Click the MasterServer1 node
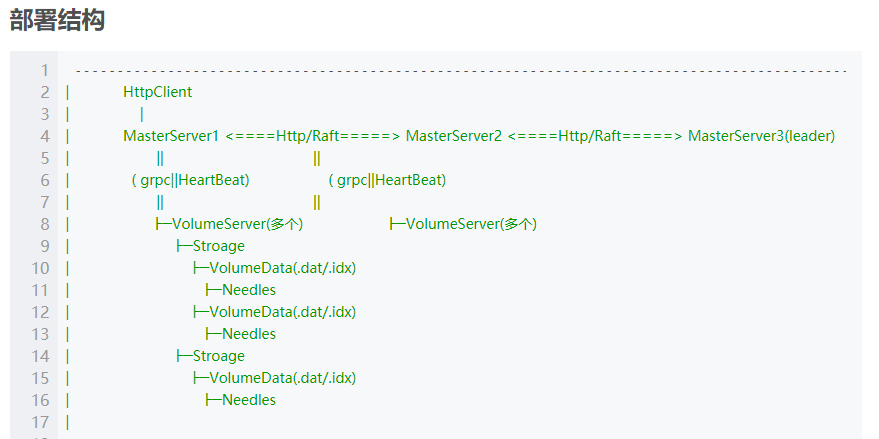 171,136
